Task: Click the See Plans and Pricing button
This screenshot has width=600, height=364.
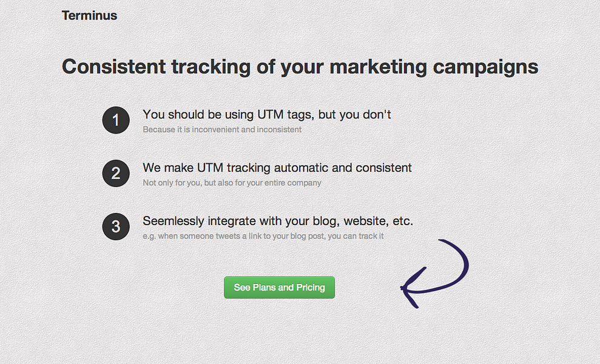Action: (279, 288)
